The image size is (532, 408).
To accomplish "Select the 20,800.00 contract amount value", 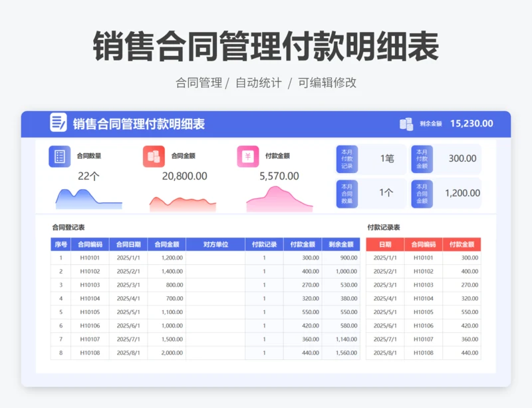I will click(185, 176).
